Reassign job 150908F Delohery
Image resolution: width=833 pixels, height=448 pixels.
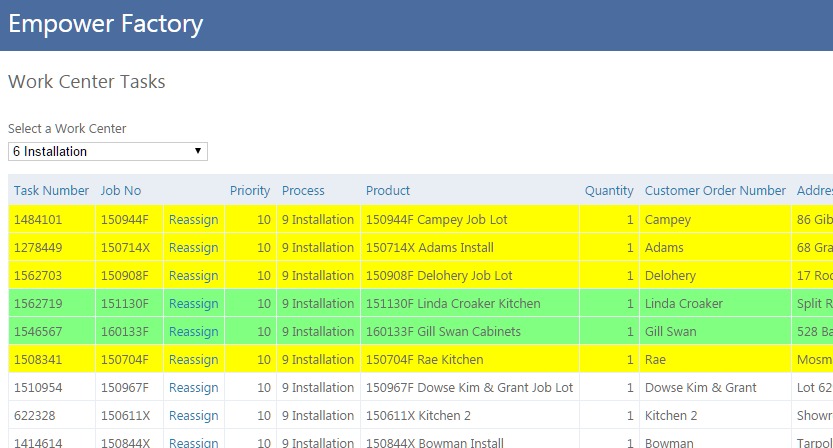[x=193, y=276]
